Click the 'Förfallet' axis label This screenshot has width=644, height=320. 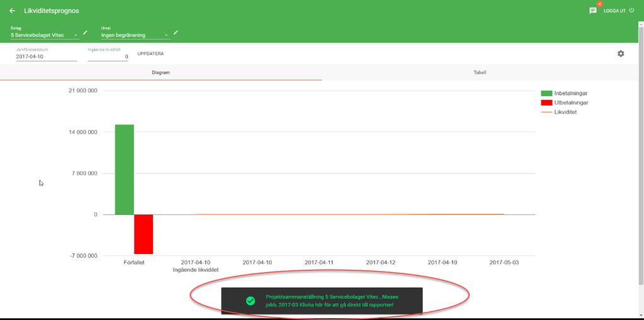pyautogui.click(x=134, y=262)
